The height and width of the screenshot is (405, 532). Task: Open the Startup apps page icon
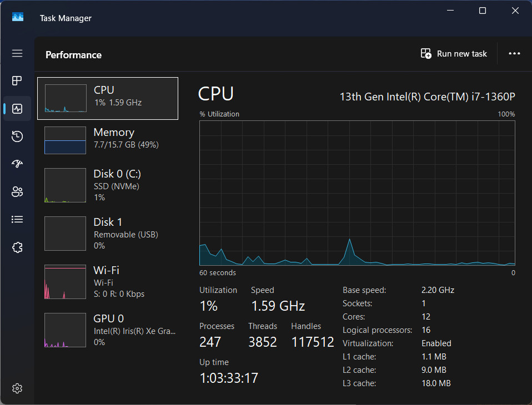coord(17,164)
